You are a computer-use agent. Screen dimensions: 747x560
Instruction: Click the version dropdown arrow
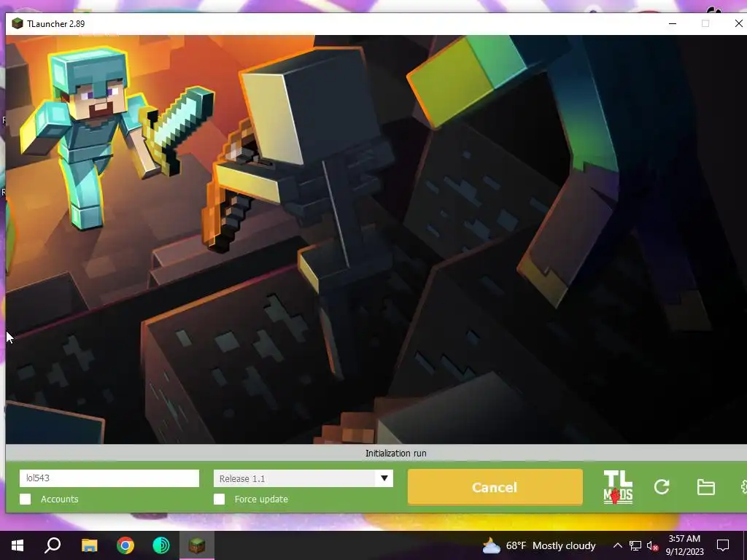(x=384, y=478)
